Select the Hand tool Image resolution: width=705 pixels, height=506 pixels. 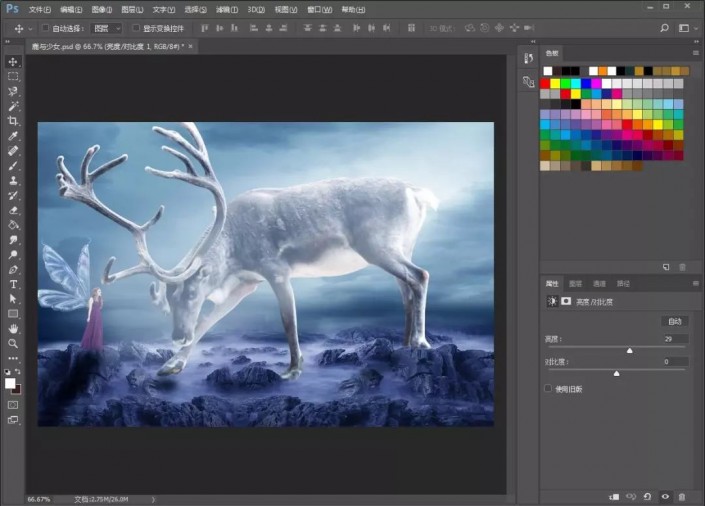(13, 329)
